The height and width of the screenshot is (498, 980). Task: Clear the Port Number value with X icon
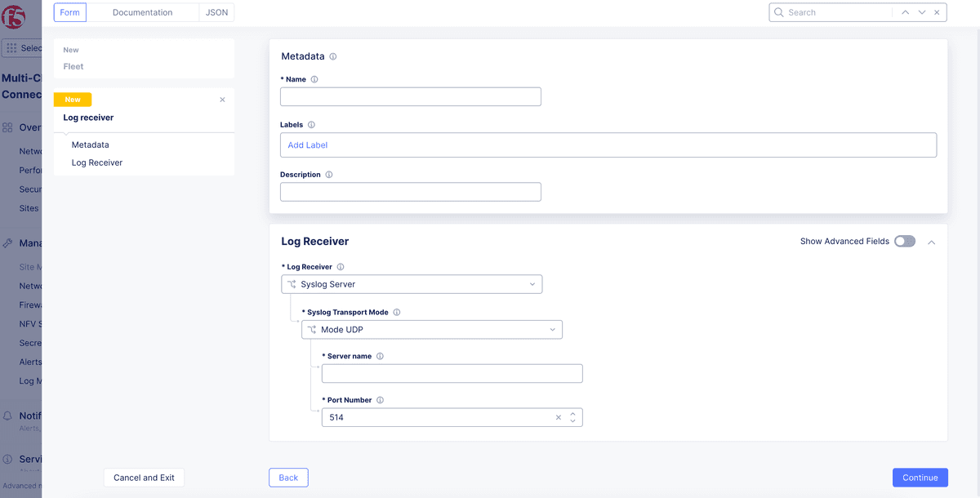click(559, 418)
